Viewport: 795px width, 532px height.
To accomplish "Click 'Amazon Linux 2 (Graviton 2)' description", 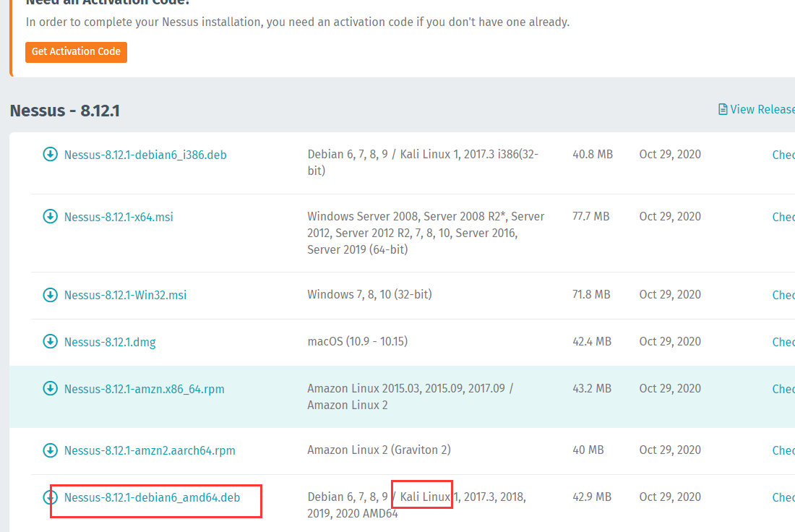I will pyautogui.click(x=379, y=450).
